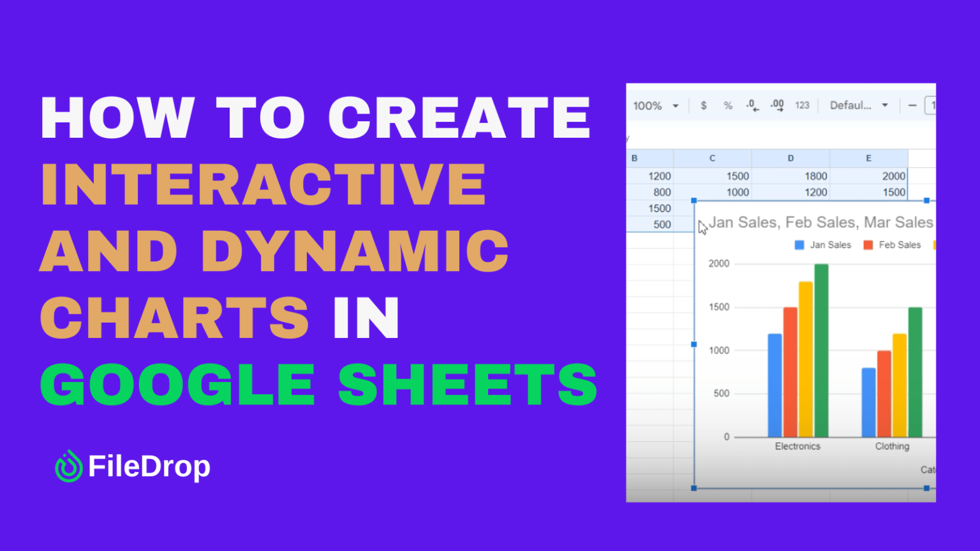980x551 pixels.
Task: Increase decimal places in toolbar
Action: (x=777, y=106)
